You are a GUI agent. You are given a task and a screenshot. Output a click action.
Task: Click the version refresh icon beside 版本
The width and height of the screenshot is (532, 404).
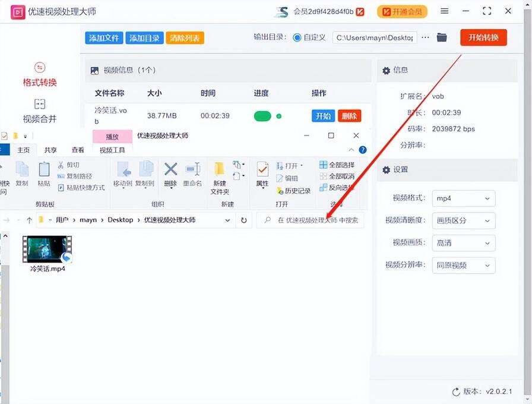tap(456, 392)
